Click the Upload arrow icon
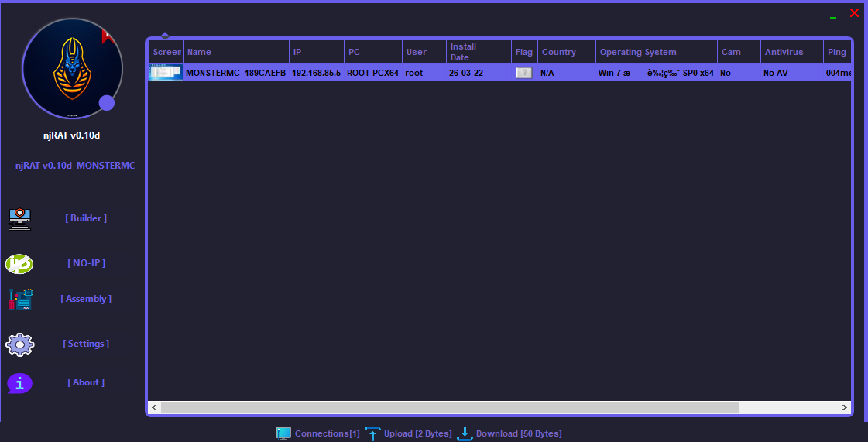Screen dimensions: 868x442 pyautogui.click(x=373, y=433)
